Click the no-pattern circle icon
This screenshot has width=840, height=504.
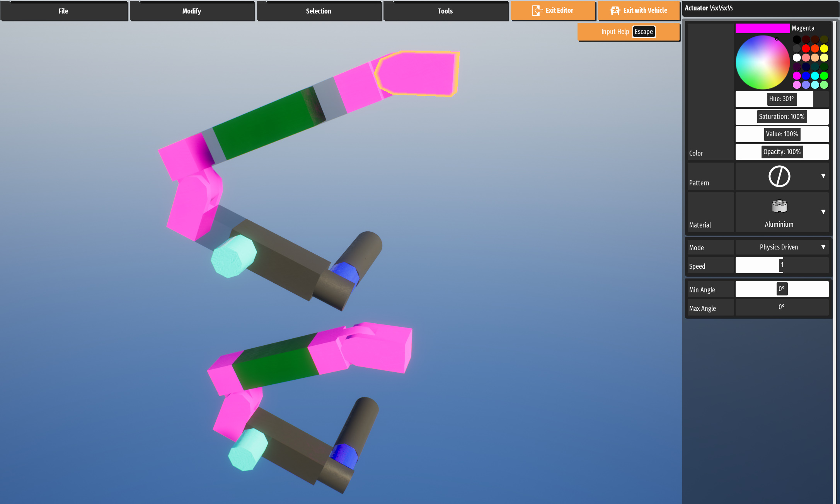click(779, 176)
